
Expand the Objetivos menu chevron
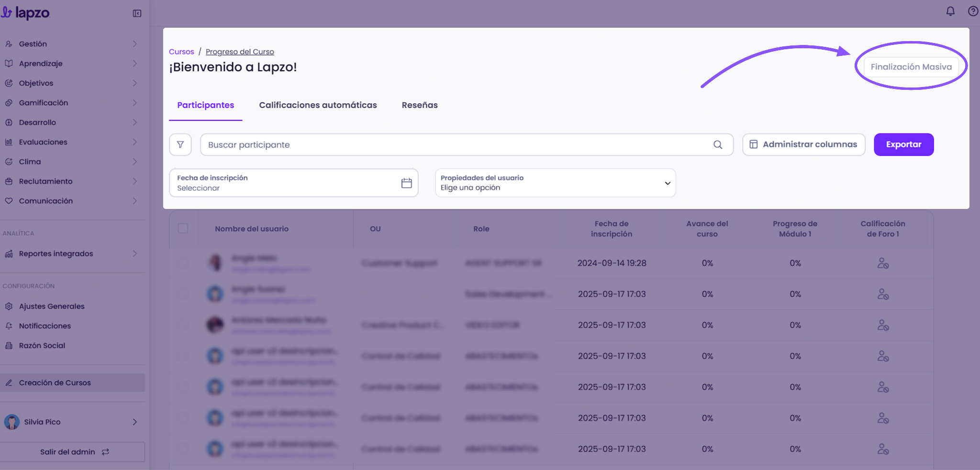pos(135,83)
